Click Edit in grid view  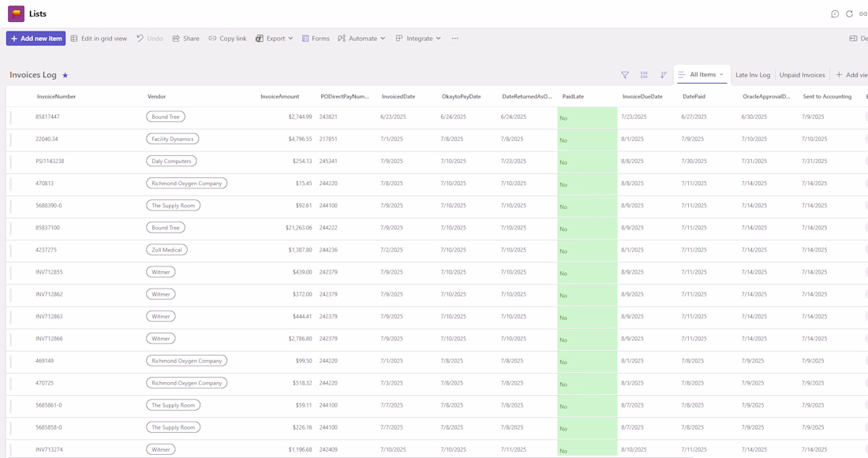99,39
